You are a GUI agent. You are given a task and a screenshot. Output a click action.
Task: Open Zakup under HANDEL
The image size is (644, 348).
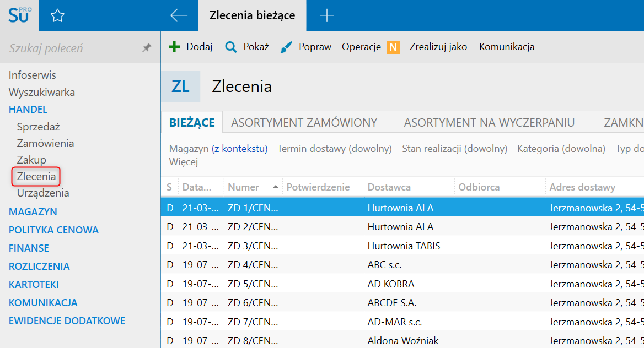pyautogui.click(x=31, y=160)
